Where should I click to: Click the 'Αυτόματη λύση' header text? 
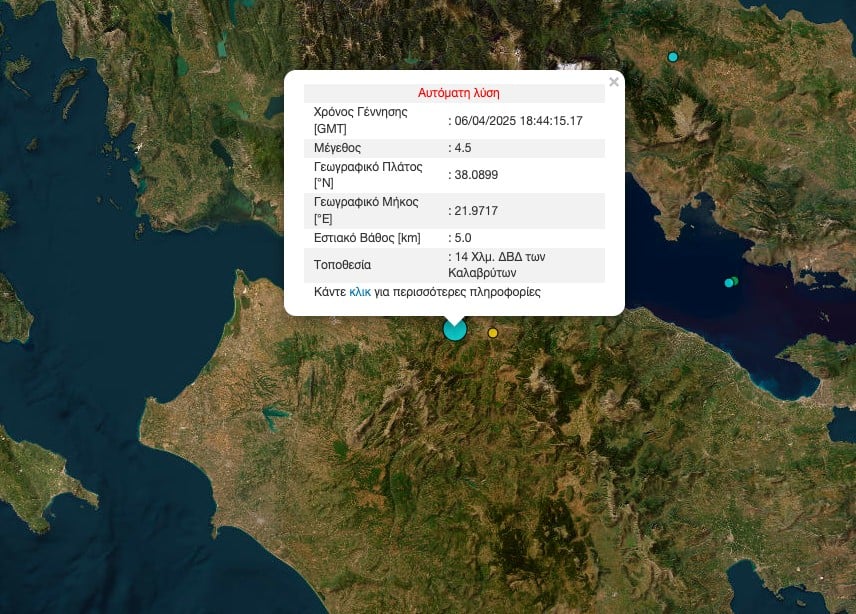click(459, 93)
